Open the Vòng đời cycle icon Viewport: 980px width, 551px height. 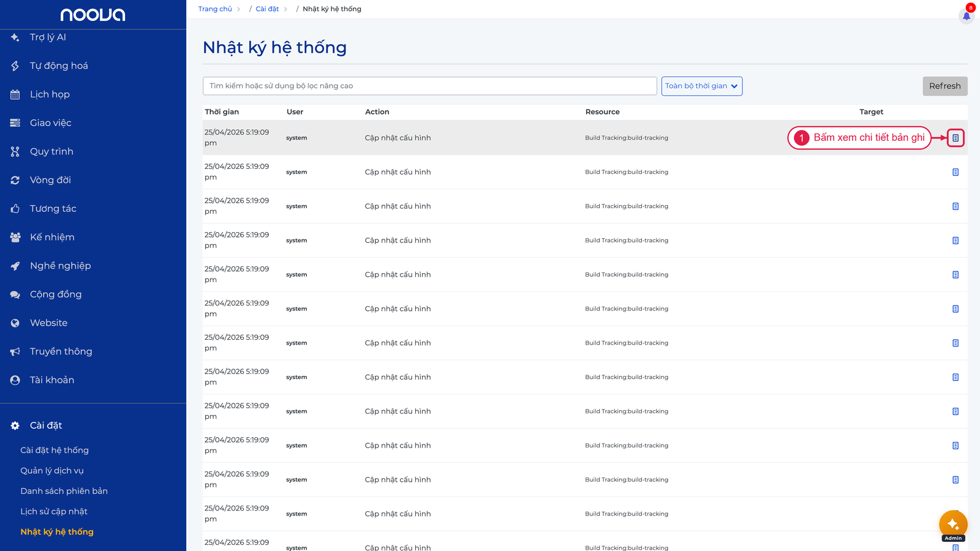15,180
